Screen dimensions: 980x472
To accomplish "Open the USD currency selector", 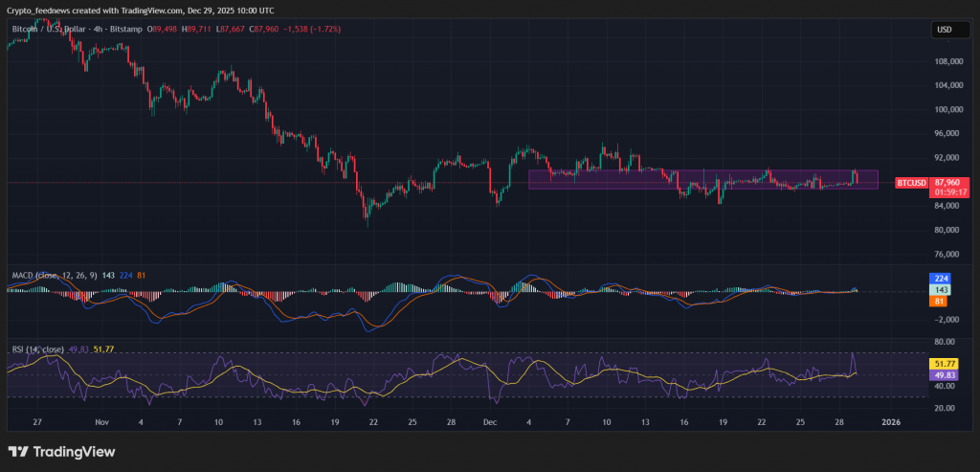I will pyautogui.click(x=944, y=30).
